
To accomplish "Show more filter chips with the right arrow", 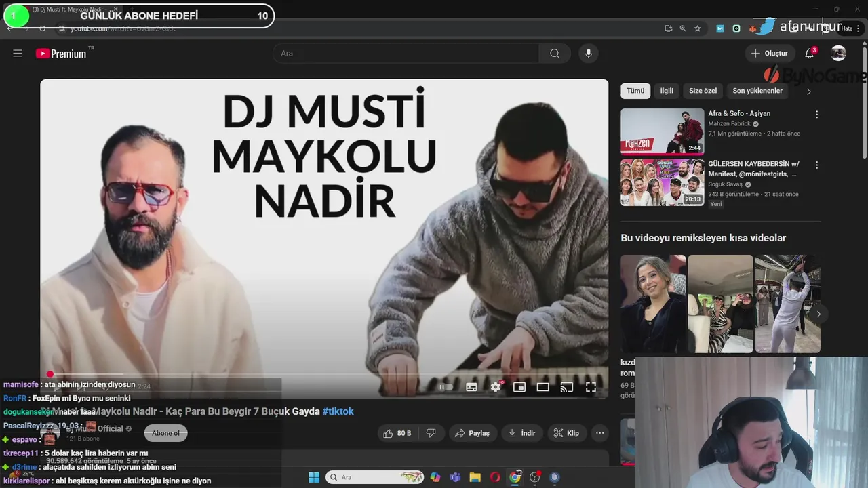I will [808, 91].
